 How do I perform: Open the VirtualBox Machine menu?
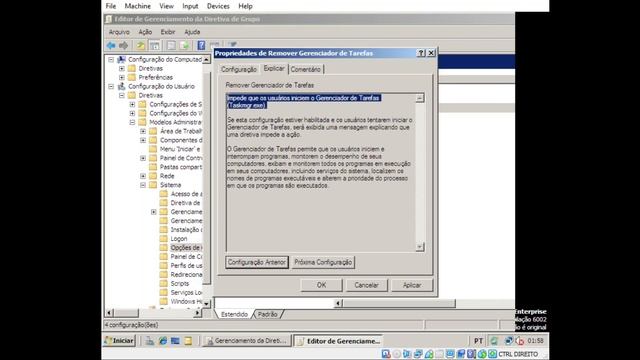(138, 6)
